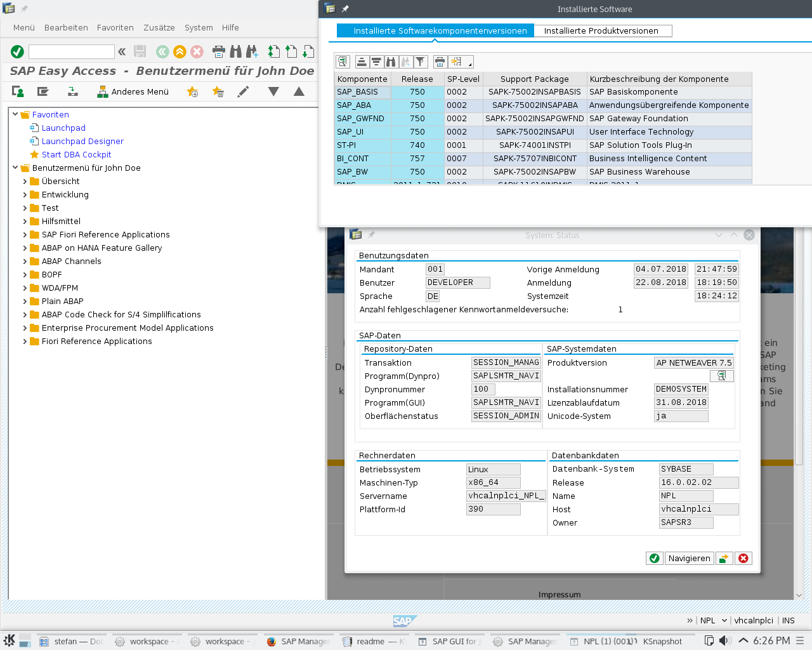
Task: Click the print icon in Installierte Software toolbar
Action: [x=440, y=62]
